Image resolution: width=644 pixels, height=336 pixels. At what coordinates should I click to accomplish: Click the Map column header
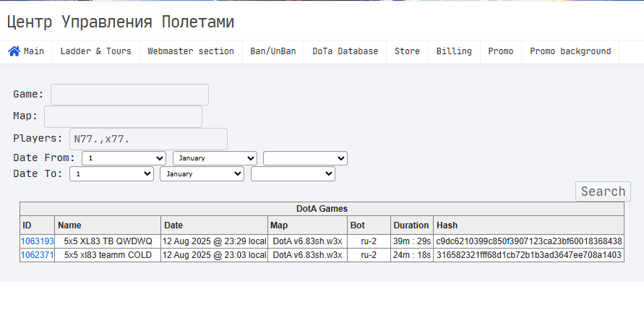point(307,225)
